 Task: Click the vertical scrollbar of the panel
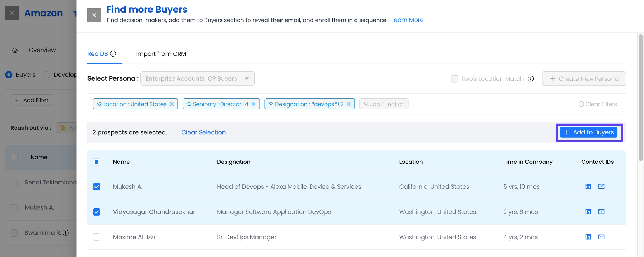[x=641, y=98]
